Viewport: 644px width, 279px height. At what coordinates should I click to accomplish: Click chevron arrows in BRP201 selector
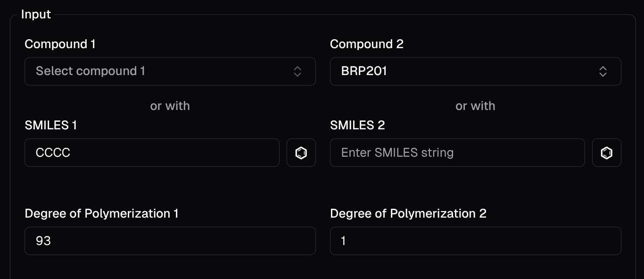click(603, 71)
